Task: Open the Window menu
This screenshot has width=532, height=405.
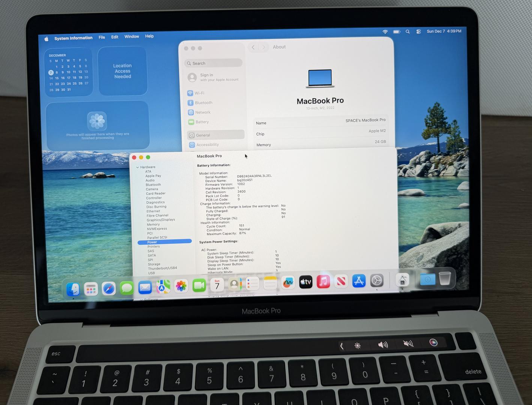Action: (x=132, y=37)
